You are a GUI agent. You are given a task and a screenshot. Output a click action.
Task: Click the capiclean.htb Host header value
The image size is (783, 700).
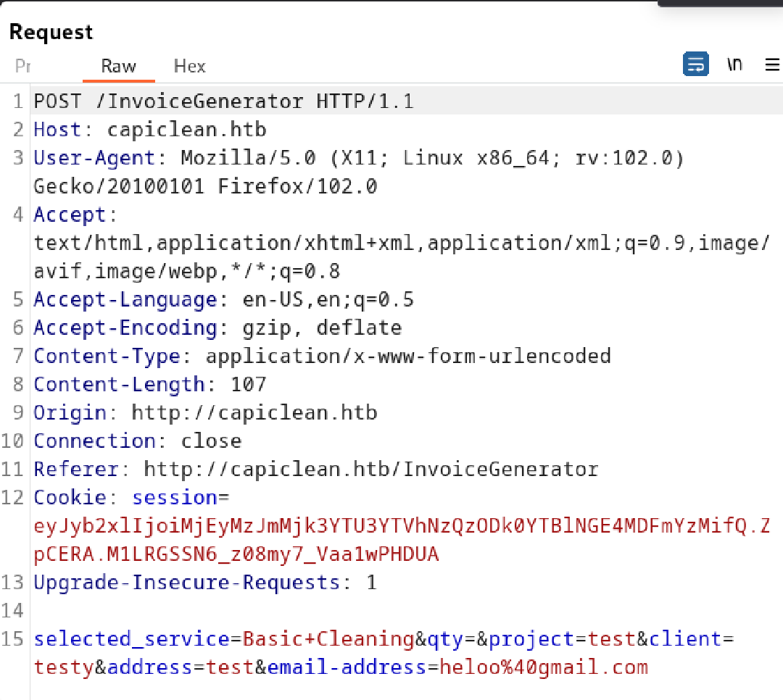coord(186,130)
